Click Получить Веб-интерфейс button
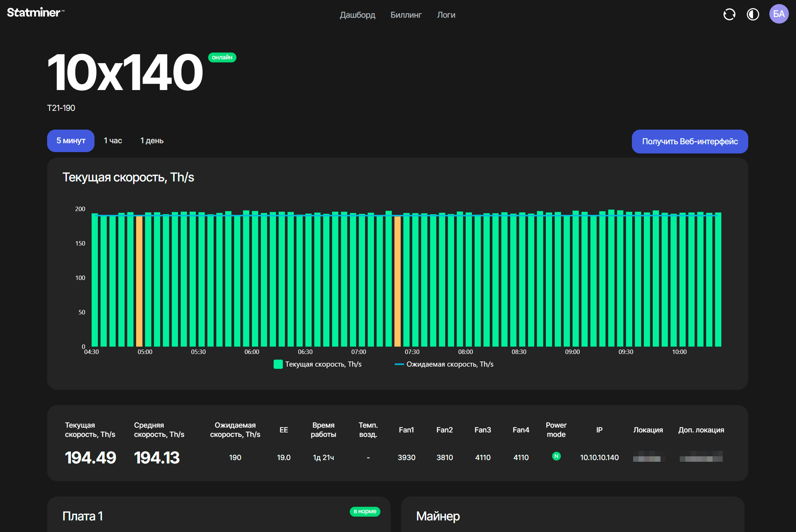Screen dimensions: 796x532 (x=690, y=141)
